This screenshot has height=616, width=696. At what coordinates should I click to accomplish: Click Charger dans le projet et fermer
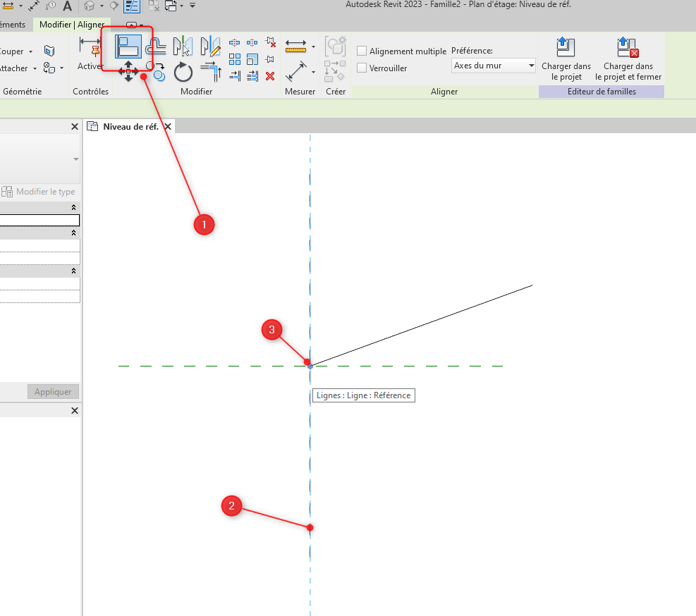(628, 59)
